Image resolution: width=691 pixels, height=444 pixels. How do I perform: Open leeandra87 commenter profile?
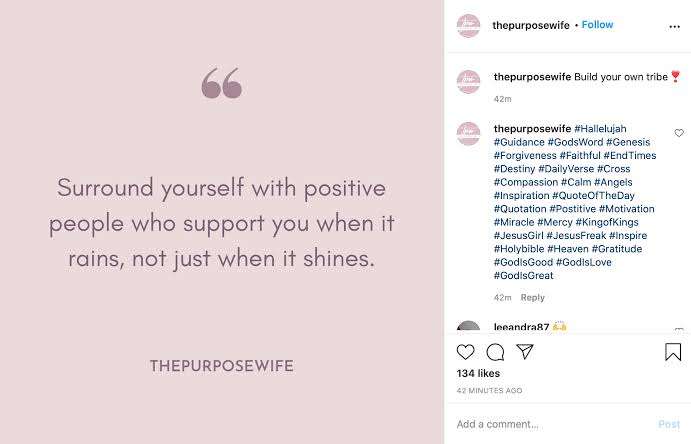click(x=521, y=327)
